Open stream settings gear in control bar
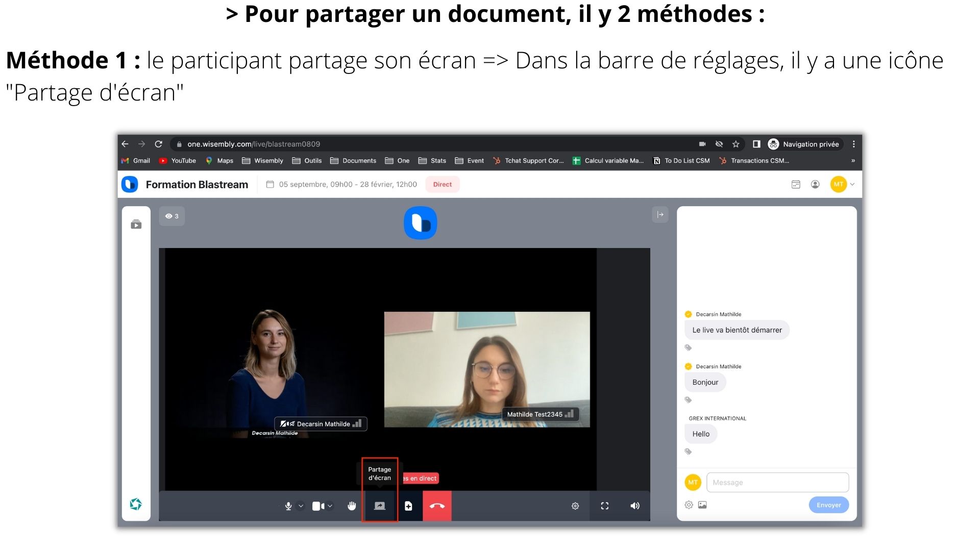 pyautogui.click(x=575, y=506)
